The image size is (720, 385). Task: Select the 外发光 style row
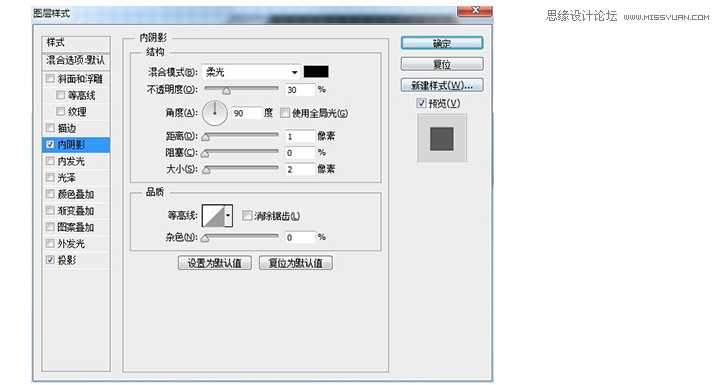click(76, 243)
